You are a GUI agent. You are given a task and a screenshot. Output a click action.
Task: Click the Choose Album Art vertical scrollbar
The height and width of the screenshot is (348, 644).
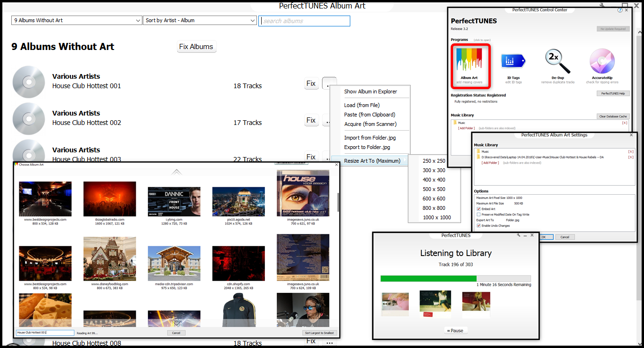(338, 202)
